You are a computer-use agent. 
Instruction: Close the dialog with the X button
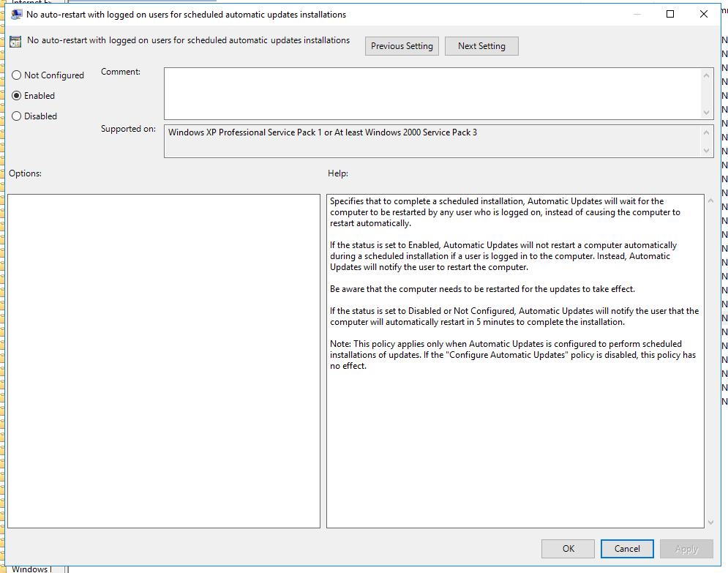click(704, 14)
